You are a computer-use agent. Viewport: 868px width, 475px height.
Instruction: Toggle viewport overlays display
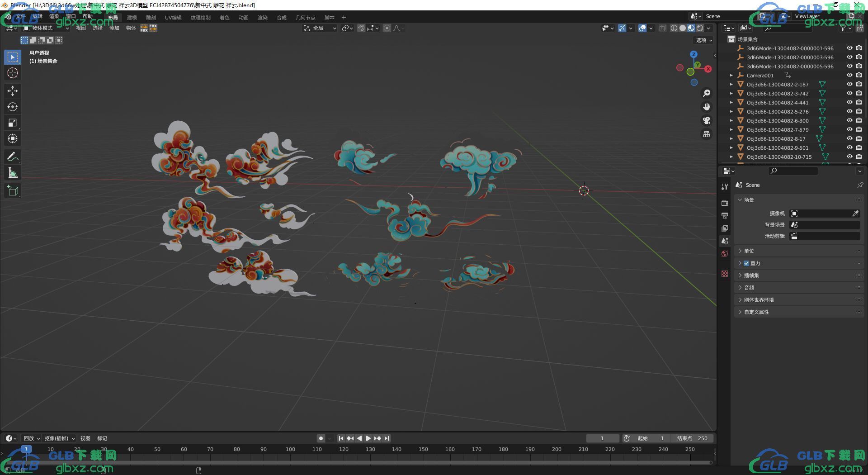coord(642,28)
